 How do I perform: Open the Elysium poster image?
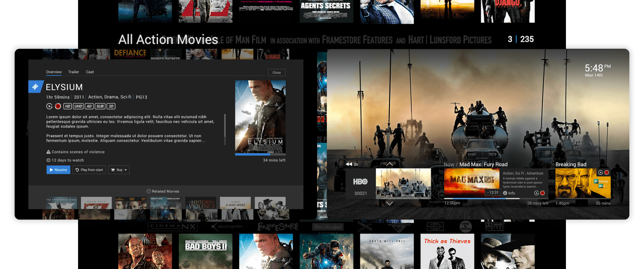tap(260, 117)
